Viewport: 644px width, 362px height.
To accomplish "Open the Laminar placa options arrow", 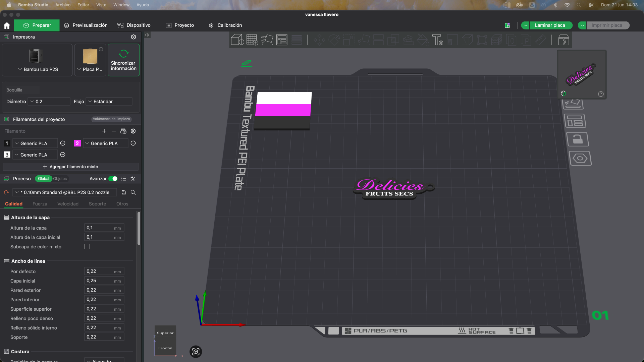I will (525, 25).
